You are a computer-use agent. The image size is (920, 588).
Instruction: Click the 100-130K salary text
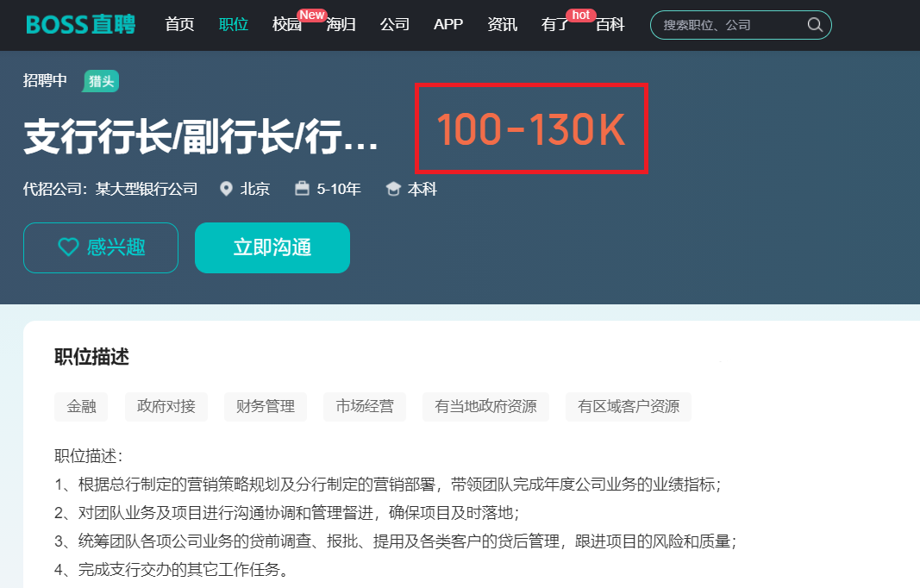[x=530, y=129]
